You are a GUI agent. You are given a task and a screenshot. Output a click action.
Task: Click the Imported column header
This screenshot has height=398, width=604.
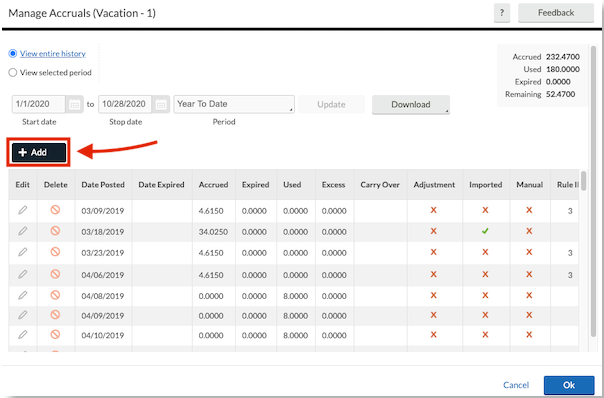click(485, 185)
